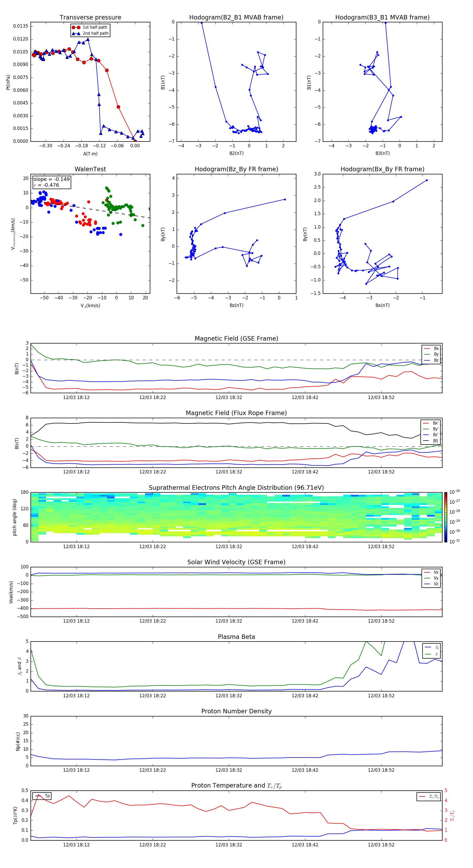Viewport: 473px width, 868px height.
Task: Select the |B| legend entry in Flux Rope plot
Action: tap(431, 441)
